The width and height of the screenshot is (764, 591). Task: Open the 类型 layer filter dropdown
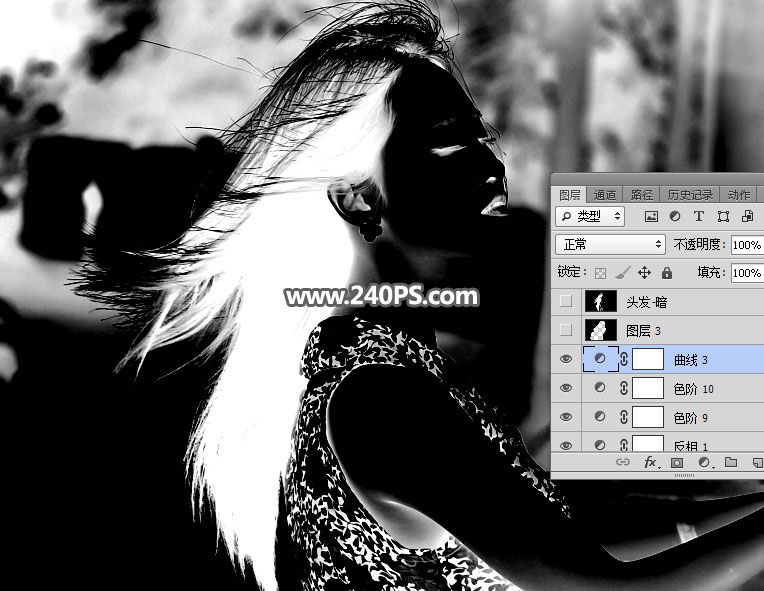pos(591,216)
